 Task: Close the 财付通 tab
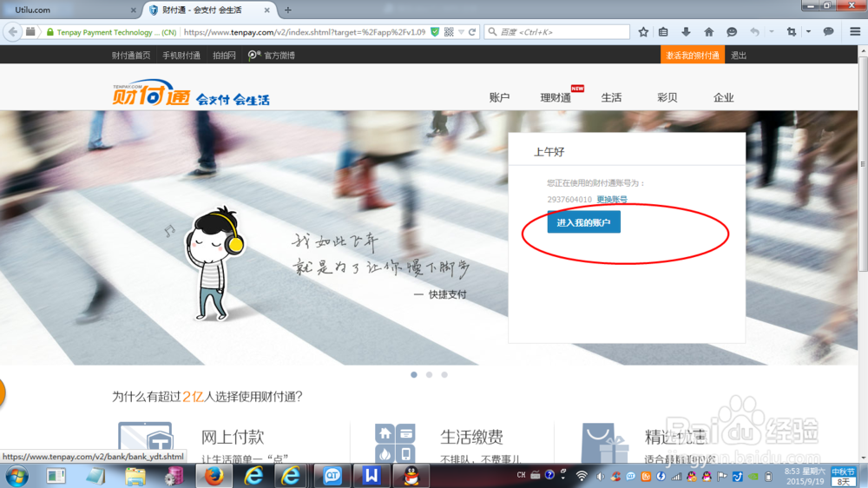[266, 10]
